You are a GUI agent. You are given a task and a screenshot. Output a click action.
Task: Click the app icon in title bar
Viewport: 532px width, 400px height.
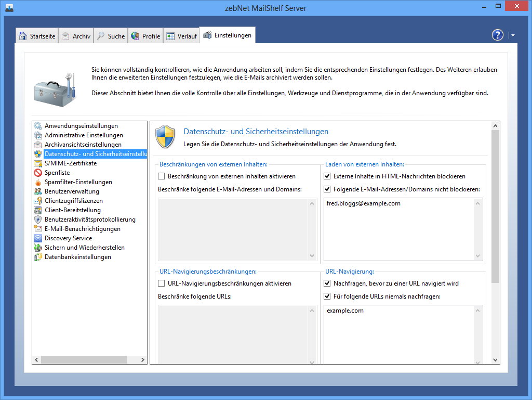[x=9, y=8]
